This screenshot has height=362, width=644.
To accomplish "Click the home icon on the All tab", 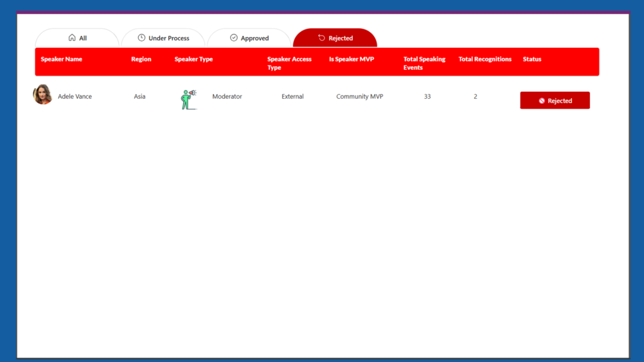I will coord(72,38).
